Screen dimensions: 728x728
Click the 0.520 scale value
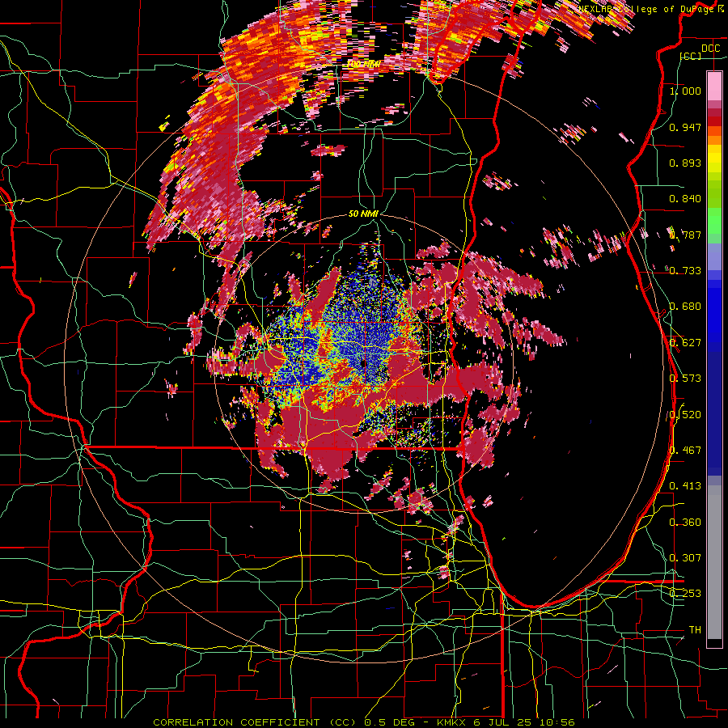[x=685, y=414]
